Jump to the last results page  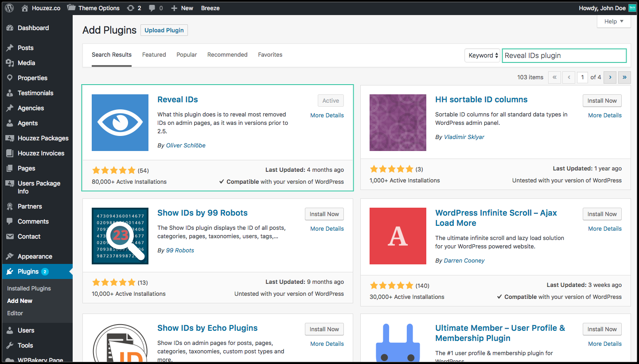click(x=624, y=77)
